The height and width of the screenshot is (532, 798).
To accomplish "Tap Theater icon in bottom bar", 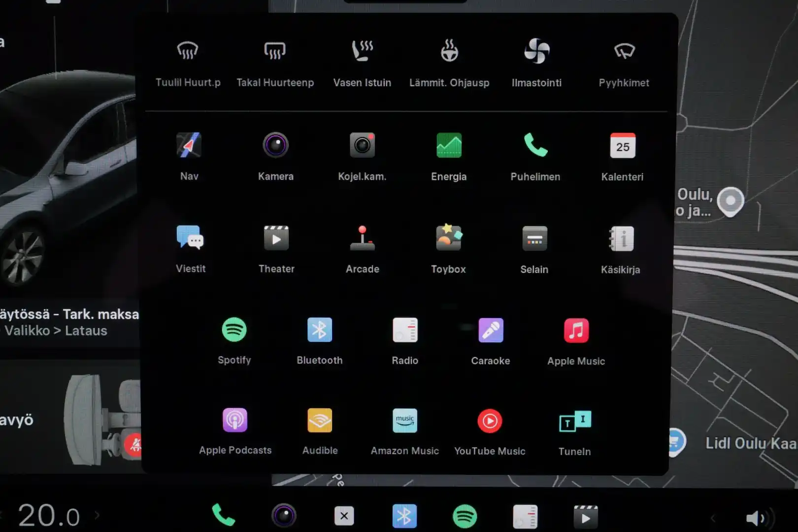I will (586, 516).
